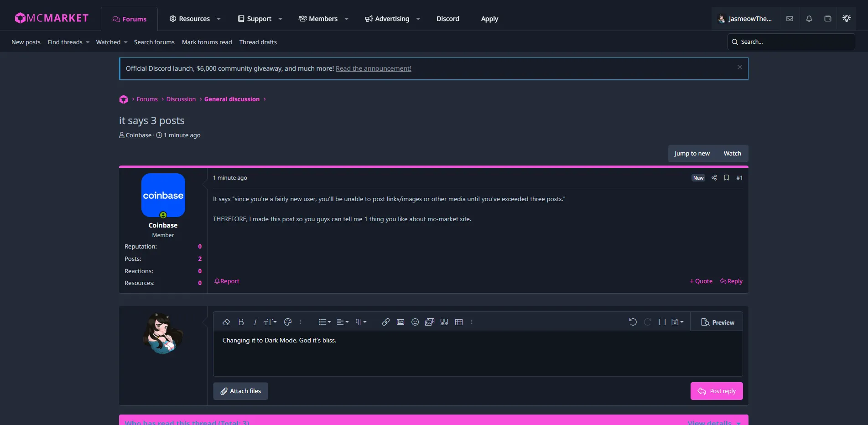Click into the reply text editor
Viewport: 868px width, 425px height.
click(478, 353)
